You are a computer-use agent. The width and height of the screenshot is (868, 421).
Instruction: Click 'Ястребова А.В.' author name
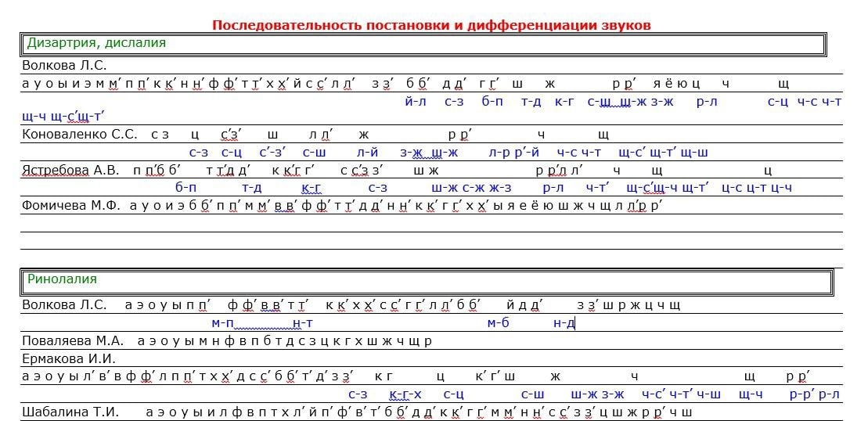pos(70,171)
